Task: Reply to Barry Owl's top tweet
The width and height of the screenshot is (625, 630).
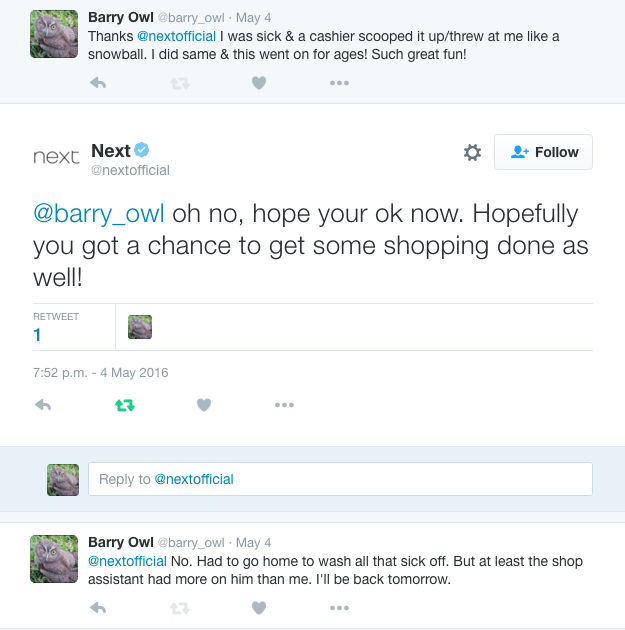Action: point(98,83)
